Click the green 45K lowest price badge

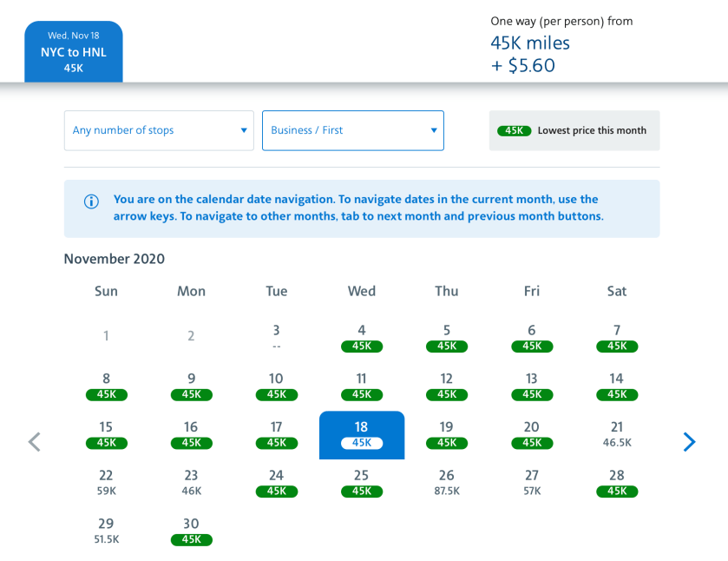click(514, 130)
